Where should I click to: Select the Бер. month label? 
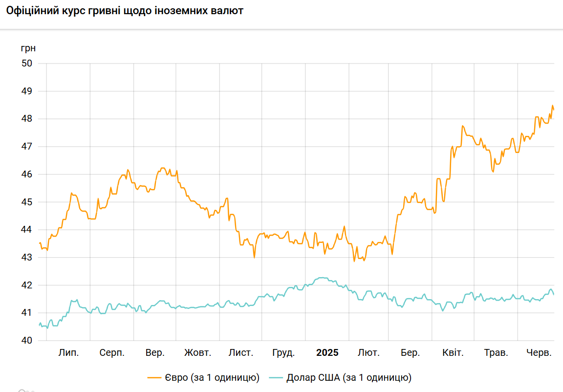(x=410, y=352)
